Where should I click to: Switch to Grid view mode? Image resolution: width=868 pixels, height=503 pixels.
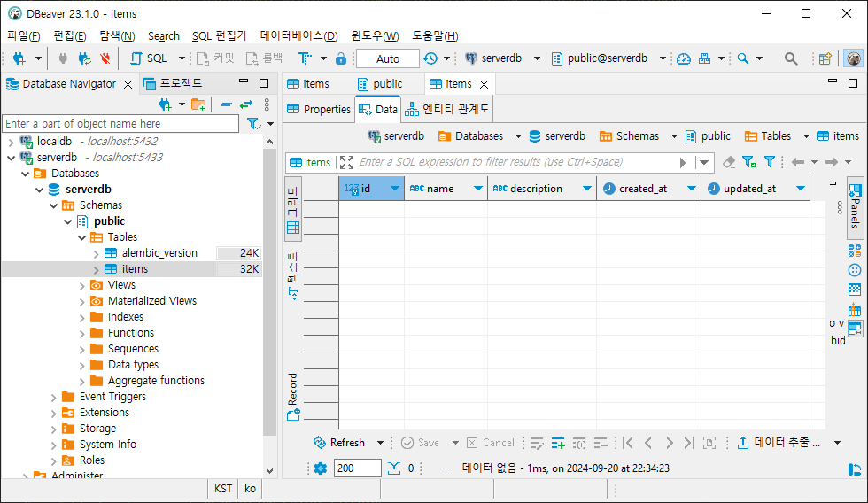[x=293, y=209]
